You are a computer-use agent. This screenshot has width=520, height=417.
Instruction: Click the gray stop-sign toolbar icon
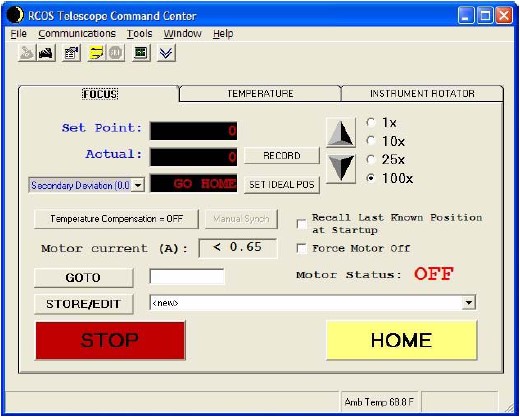pyautogui.click(x=115, y=53)
